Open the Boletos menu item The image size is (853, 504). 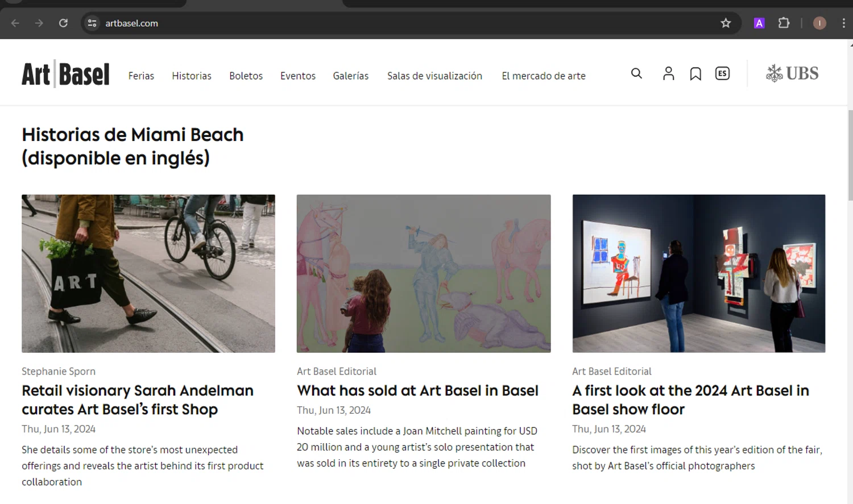tap(246, 76)
